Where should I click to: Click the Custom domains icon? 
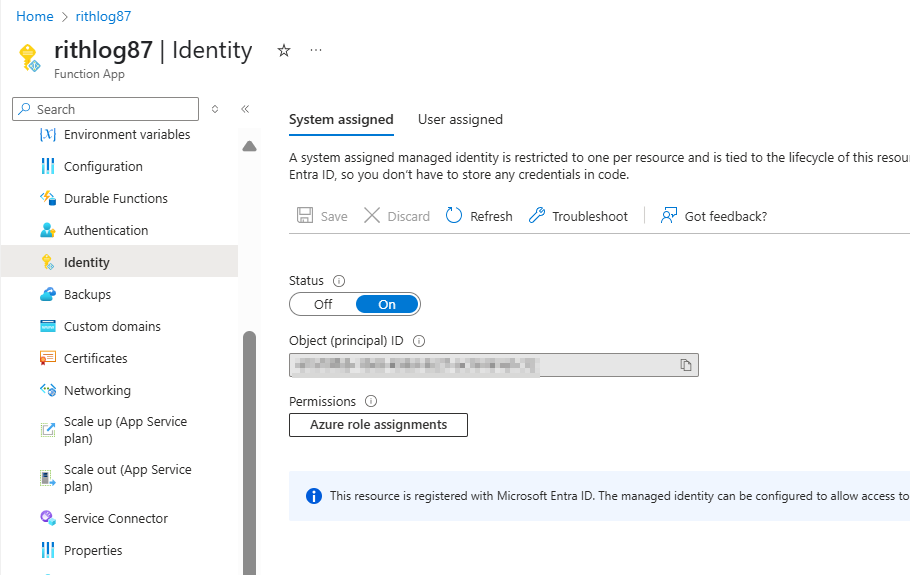48,326
